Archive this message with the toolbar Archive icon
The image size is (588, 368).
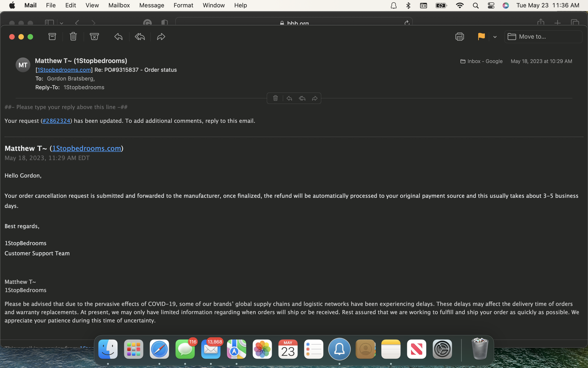(x=52, y=37)
